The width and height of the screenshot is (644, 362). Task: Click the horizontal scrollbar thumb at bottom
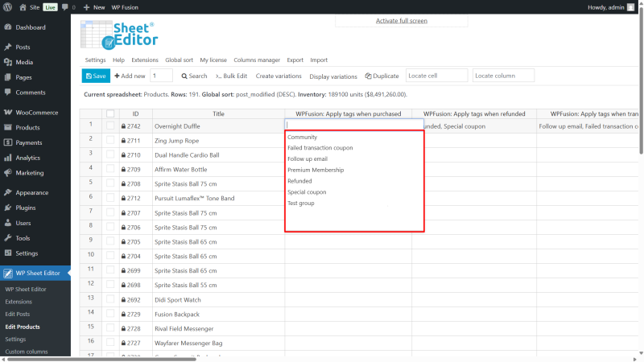[x=102, y=360]
